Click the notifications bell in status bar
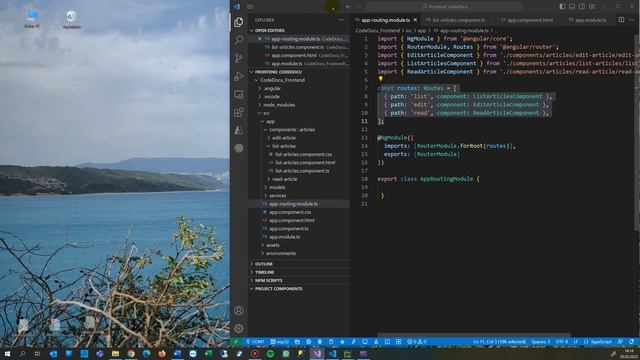The width and height of the screenshot is (640, 360). click(x=631, y=342)
